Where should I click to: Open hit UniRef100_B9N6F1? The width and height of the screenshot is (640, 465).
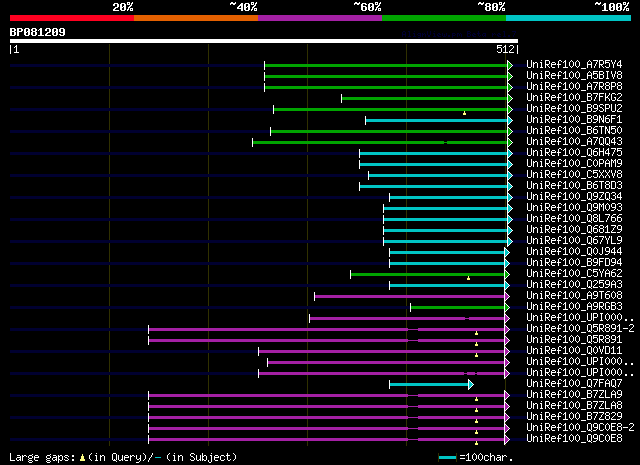click(x=574, y=120)
